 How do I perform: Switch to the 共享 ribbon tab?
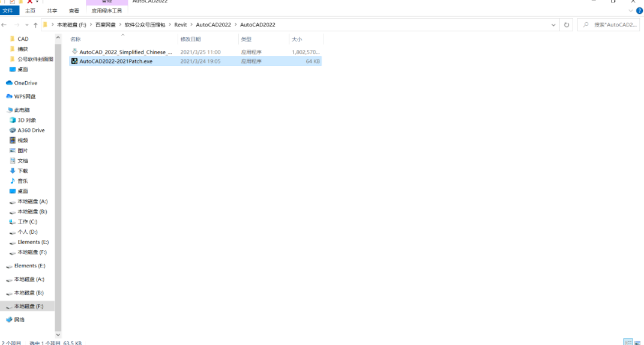(x=52, y=11)
